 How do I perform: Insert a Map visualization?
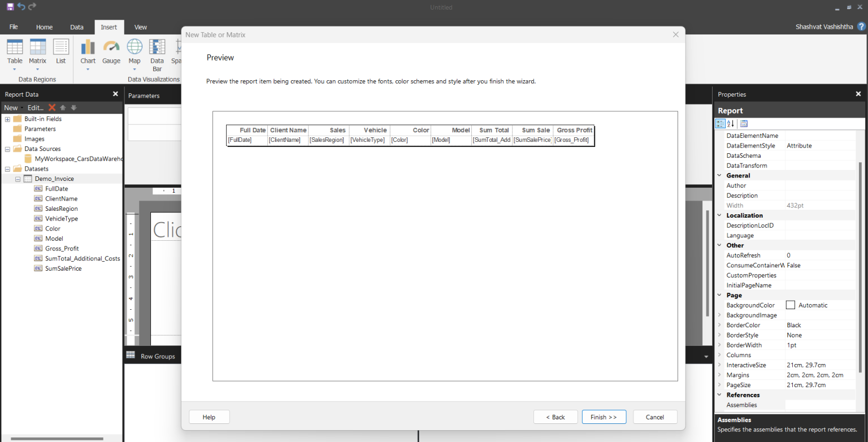(x=134, y=54)
